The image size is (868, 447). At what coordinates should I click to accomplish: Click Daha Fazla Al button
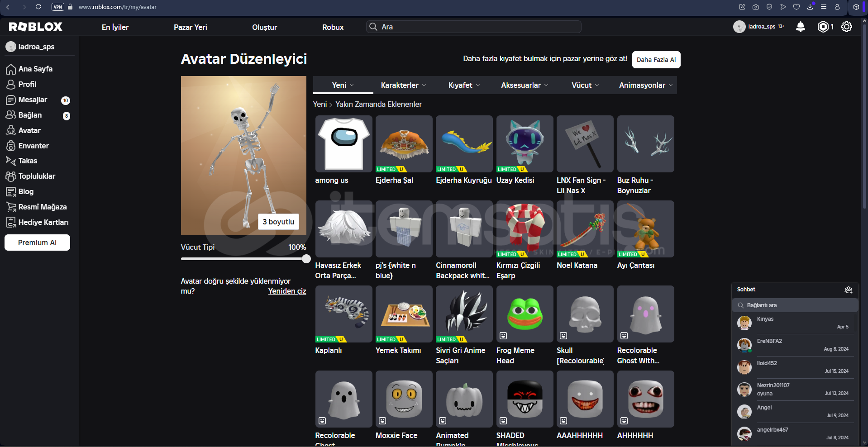pyautogui.click(x=656, y=60)
